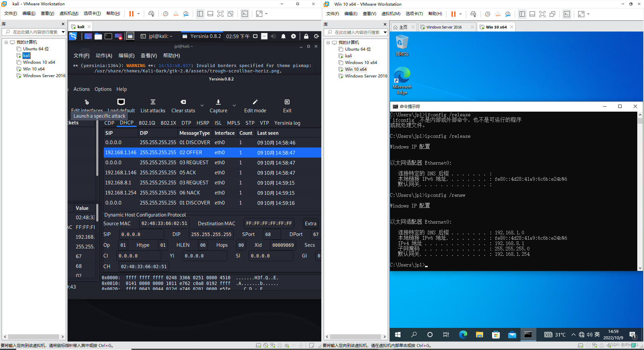Collapse 我的计算机 tree in kali VMware library
644x350 pixels.
click(x=6, y=42)
